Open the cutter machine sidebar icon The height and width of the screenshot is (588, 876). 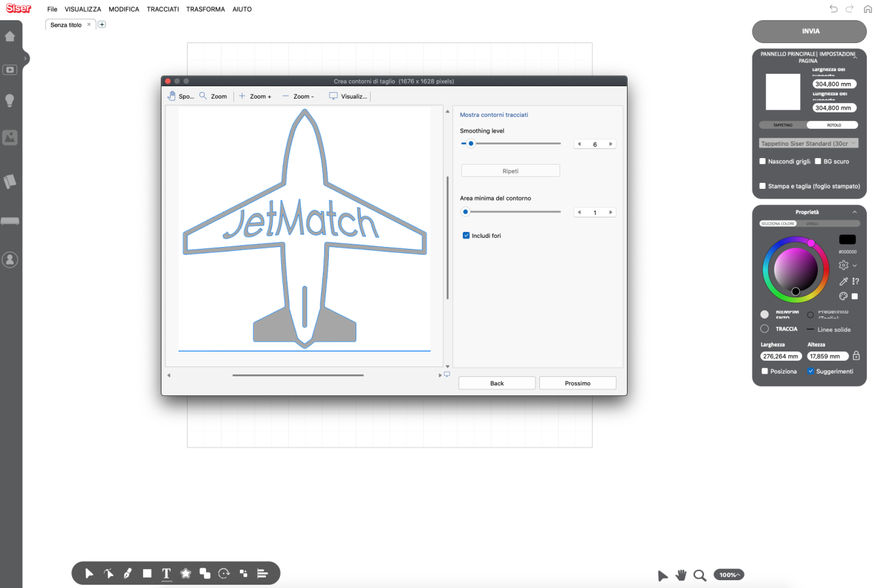point(10,221)
